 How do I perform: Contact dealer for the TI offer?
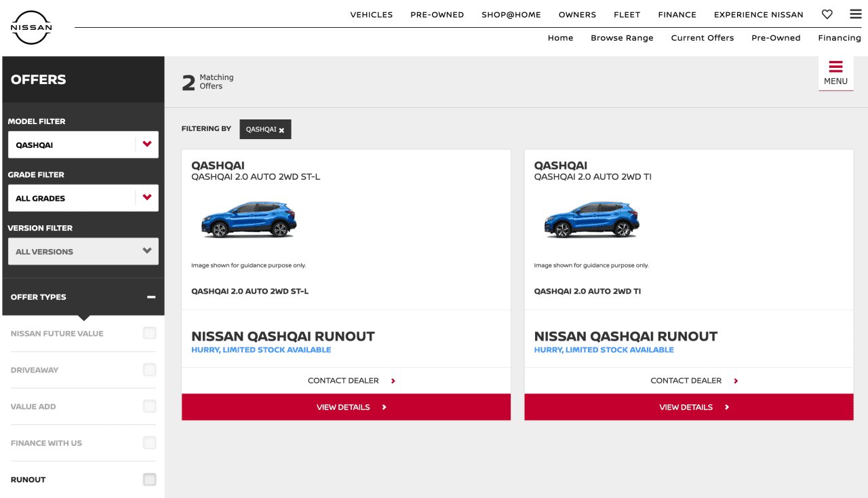pos(689,381)
